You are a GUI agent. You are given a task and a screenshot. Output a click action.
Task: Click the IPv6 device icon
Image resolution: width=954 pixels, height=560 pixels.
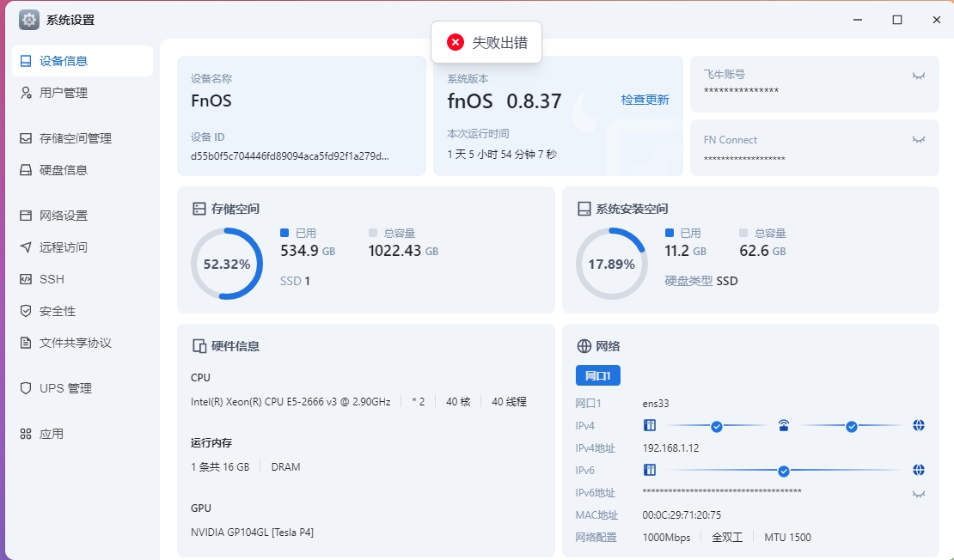650,470
